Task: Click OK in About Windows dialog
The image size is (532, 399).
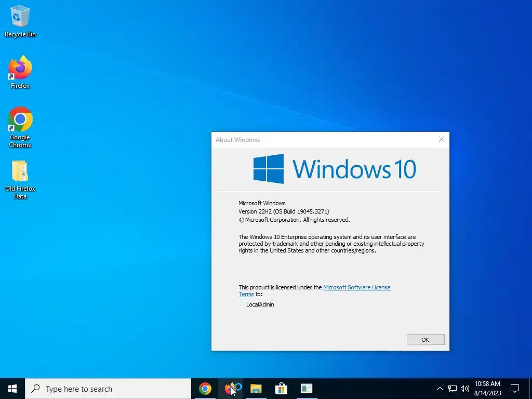Action: [x=425, y=340]
